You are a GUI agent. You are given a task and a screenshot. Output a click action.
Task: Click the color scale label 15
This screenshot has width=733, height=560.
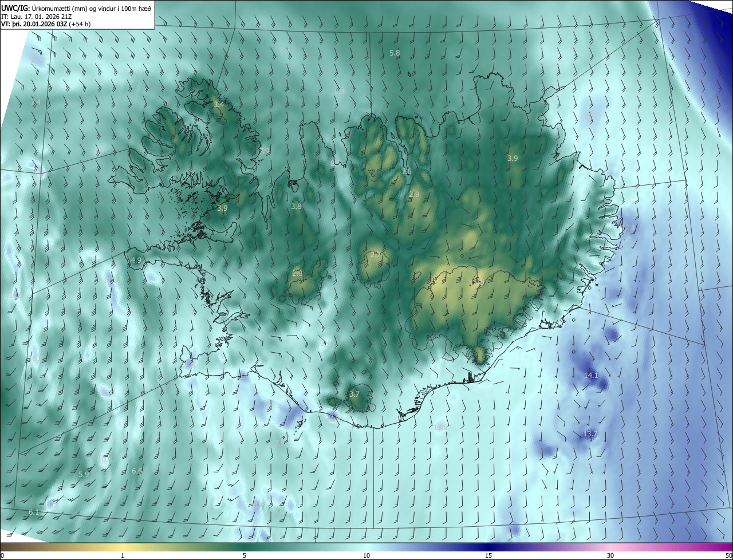click(x=488, y=555)
